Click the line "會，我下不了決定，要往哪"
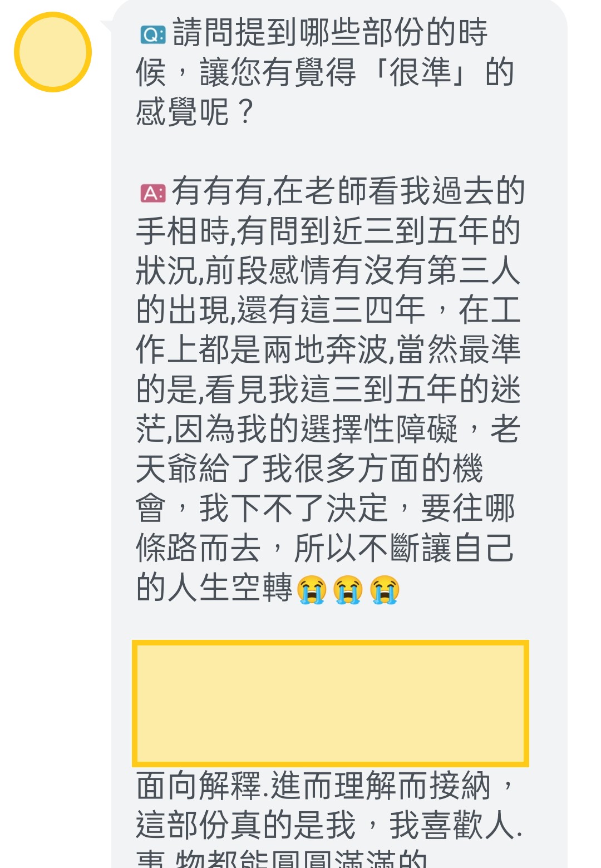Viewport: 601px width, 868px height. pyautogui.click(x=326, y=509)
